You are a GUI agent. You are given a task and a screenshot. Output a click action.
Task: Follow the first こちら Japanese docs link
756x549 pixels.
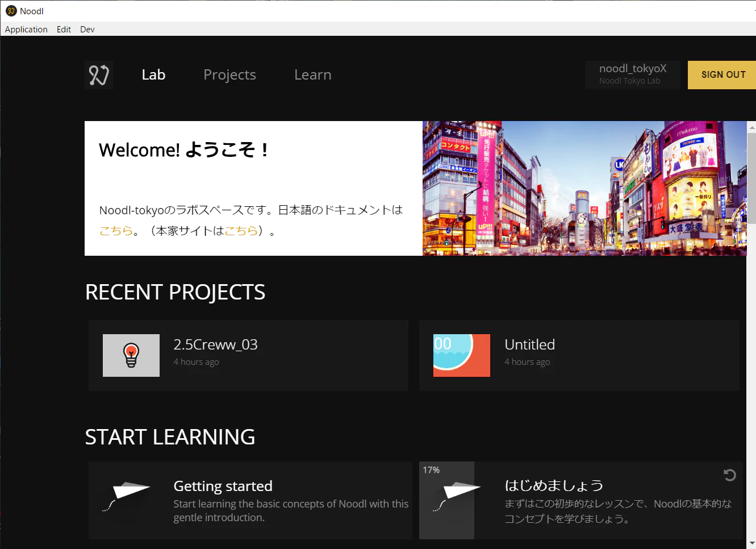click(x=116, y=231)
